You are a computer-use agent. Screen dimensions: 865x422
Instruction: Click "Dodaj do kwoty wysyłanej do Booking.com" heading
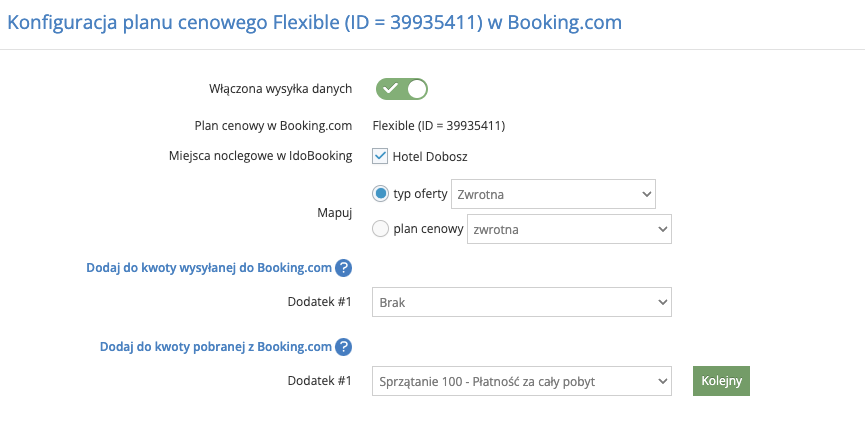(x=209, y=268)
